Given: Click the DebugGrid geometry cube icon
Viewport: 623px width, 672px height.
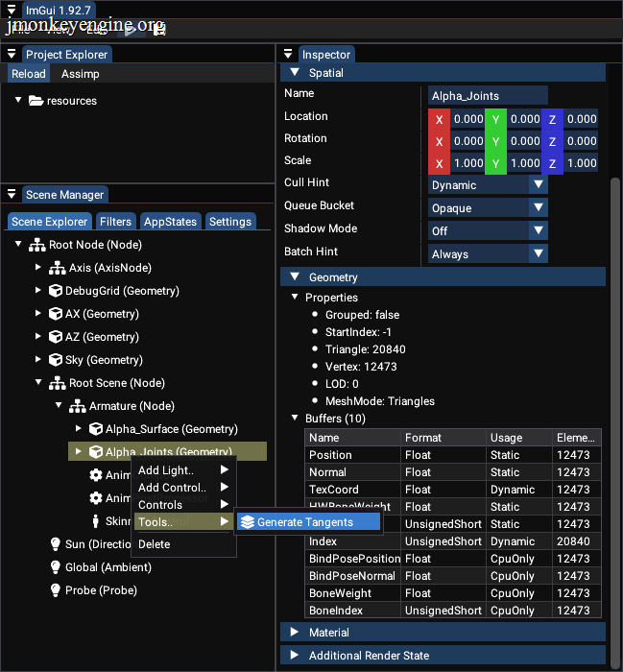Looking at the screenshot, I should click(56, 291).
